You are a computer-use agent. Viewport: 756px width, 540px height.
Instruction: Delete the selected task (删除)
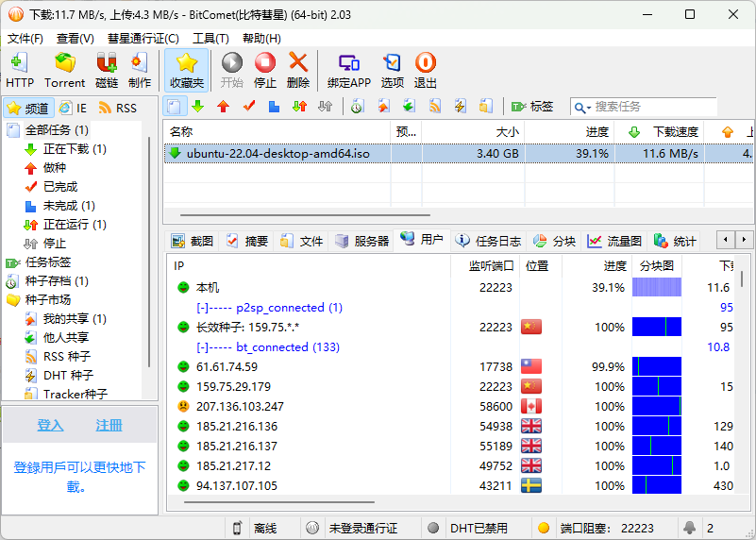pos(298,71)
